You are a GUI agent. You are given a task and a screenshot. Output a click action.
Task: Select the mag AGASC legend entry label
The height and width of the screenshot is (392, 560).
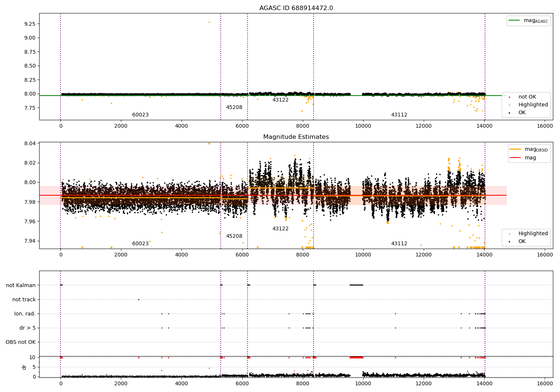536,21
